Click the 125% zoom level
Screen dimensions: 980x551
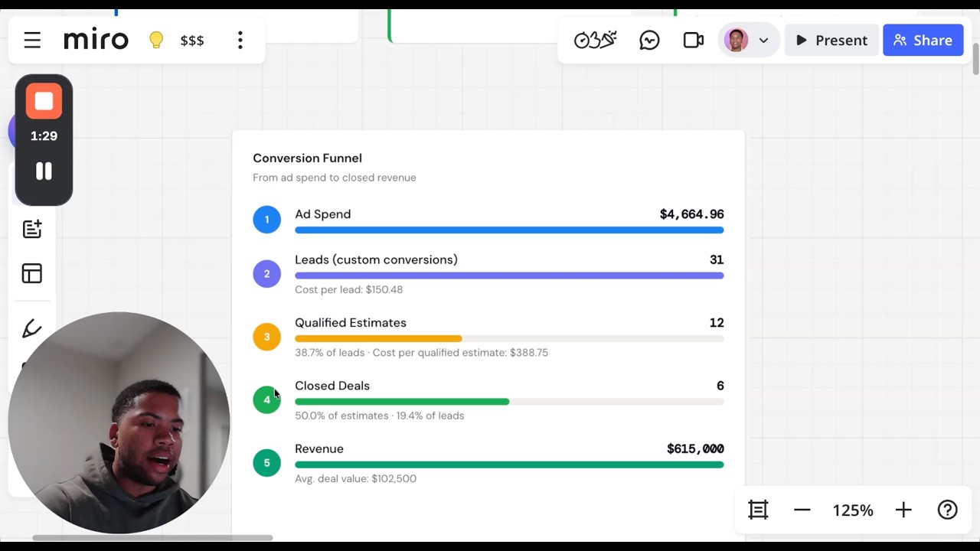click(x=853, y=510)
